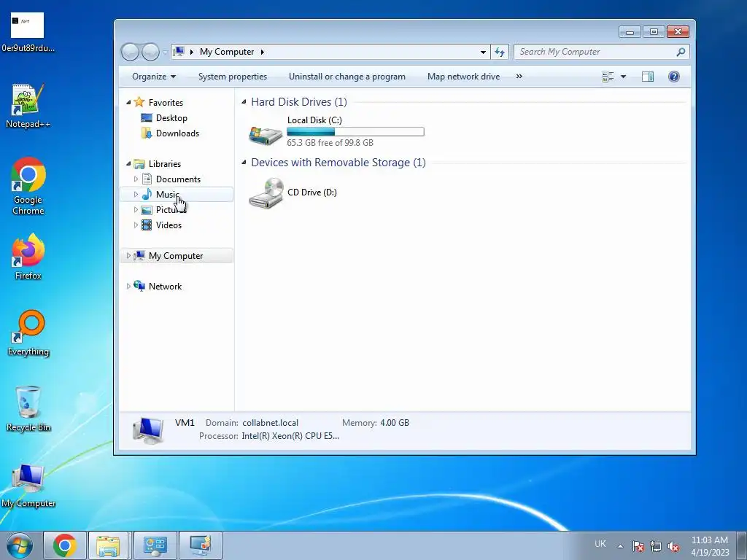Click System properties toolbar command
This screenshot has height=560, width=747.
point(233,77)
